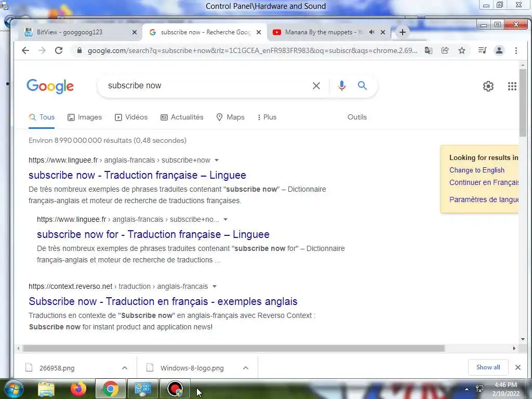This screenshot has width=532, height=399.
Task: Click the screen recorder taskbar icon
Action: pyautogui.click(x=175, y=389)
